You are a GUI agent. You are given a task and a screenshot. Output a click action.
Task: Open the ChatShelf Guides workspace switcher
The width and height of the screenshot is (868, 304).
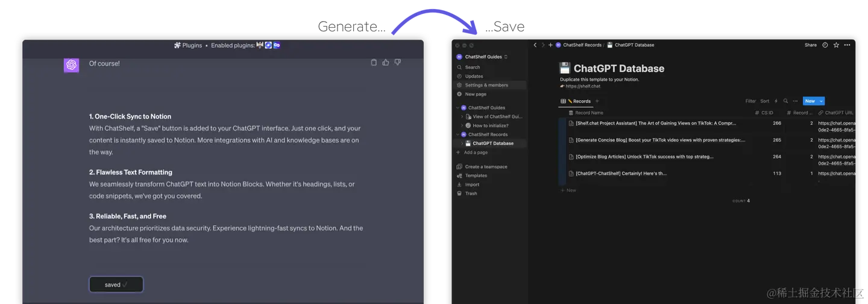click(482, 57)
